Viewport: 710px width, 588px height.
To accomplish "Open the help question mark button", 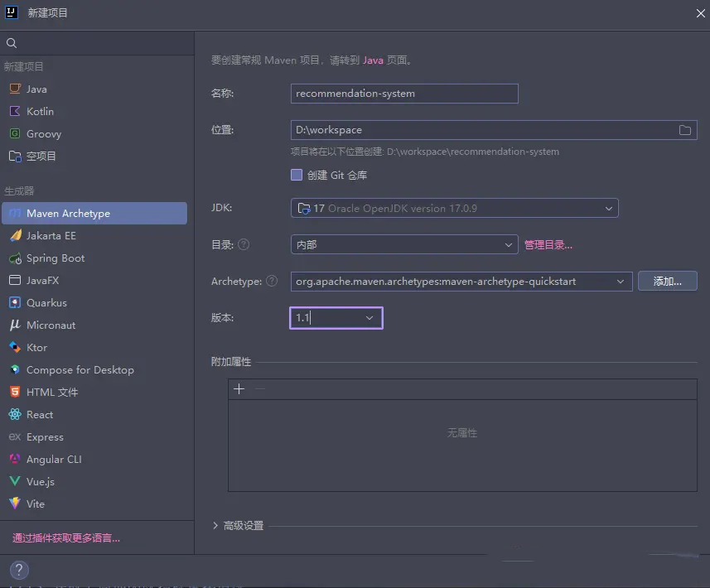I will 19,570.
